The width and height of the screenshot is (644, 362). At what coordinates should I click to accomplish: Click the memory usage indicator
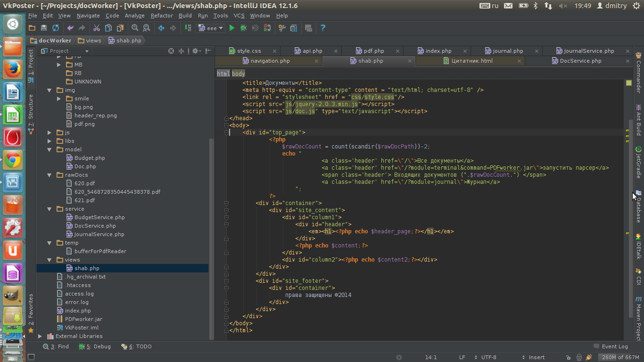click(620, 357)
